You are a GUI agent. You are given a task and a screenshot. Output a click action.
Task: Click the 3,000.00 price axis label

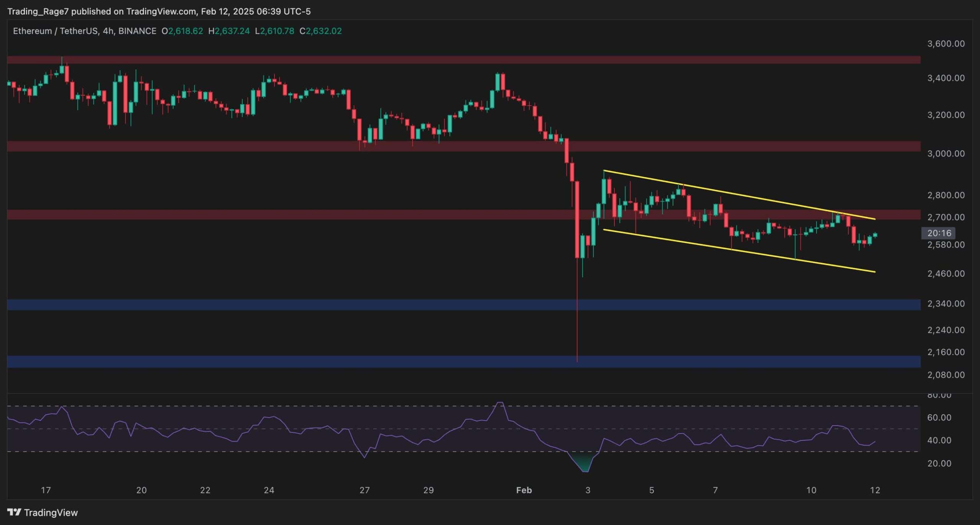coord(946,153)
